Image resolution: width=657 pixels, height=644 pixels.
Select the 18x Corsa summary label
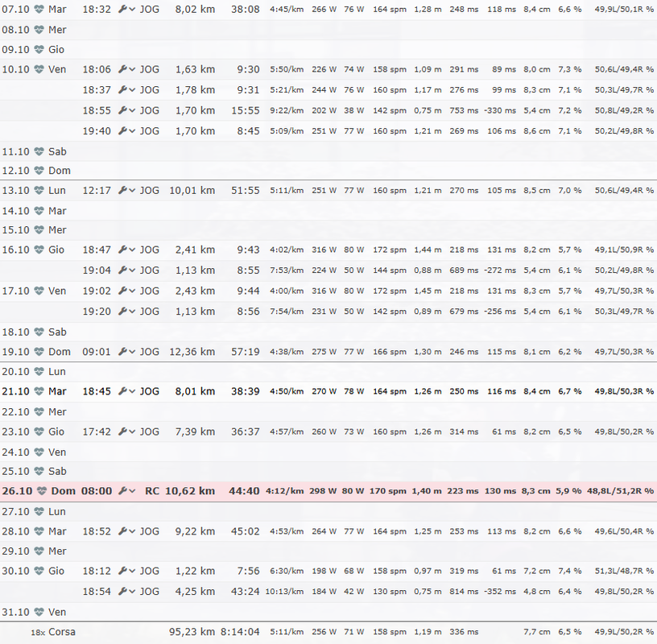click(53, 632)
